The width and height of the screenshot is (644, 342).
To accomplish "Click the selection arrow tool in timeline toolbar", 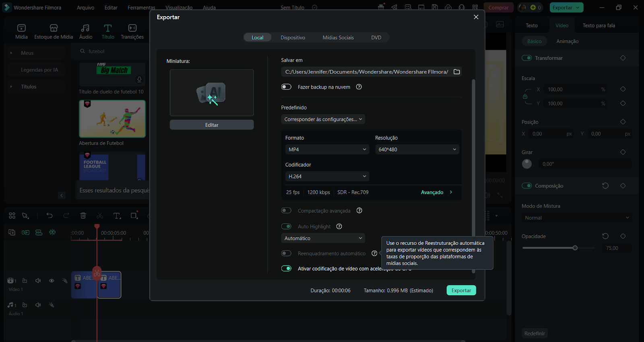I will pyautogui.click(x=25, y=216).
